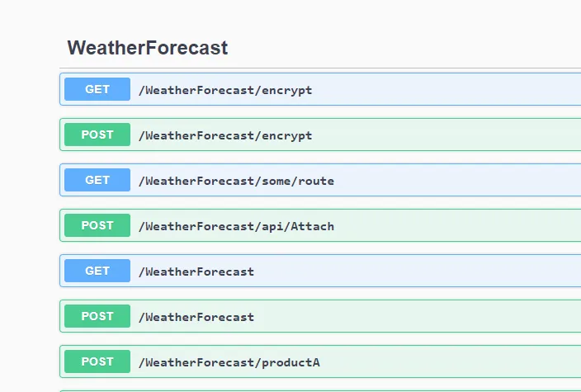581x392 pixels.
Task: Click POST badge for /WeatherForecast/encrypt
Action: coord(97,135)
